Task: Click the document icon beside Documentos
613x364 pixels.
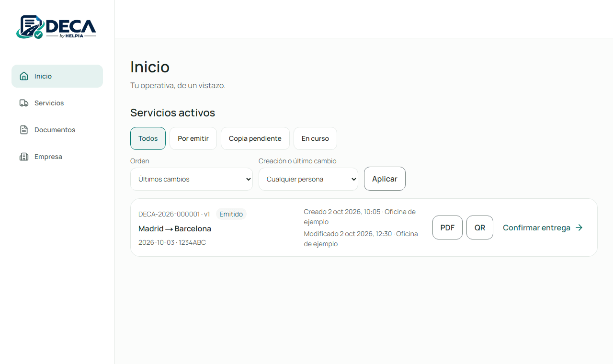Action: coord(24,130)
